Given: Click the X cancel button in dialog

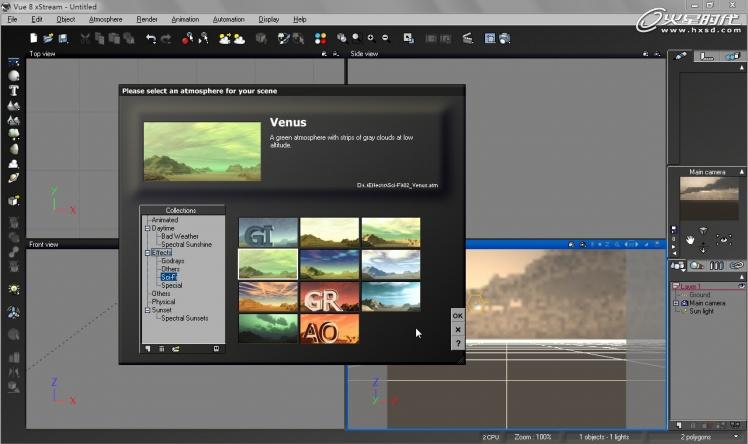Looking at the screenshot, I should pos(457,330).
